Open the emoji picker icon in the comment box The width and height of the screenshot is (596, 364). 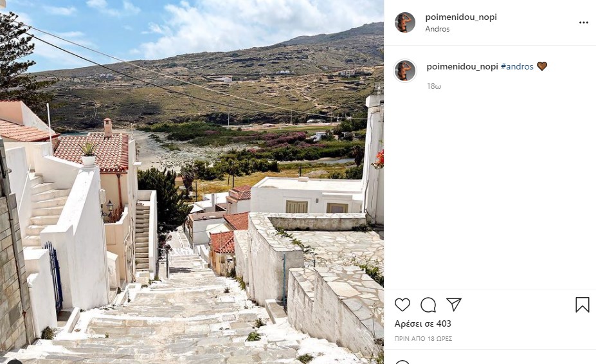point(402,362)
